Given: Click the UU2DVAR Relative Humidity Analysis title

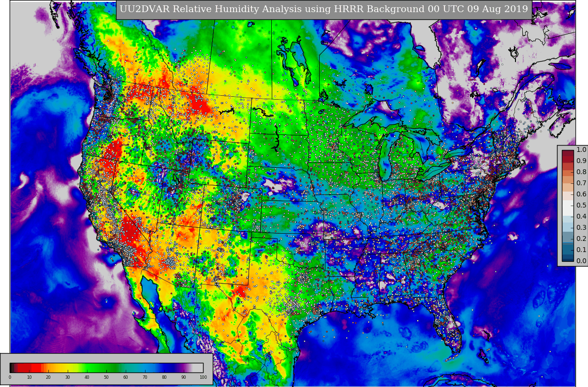Looking at the screenshot, I should (x=324, y=9).
